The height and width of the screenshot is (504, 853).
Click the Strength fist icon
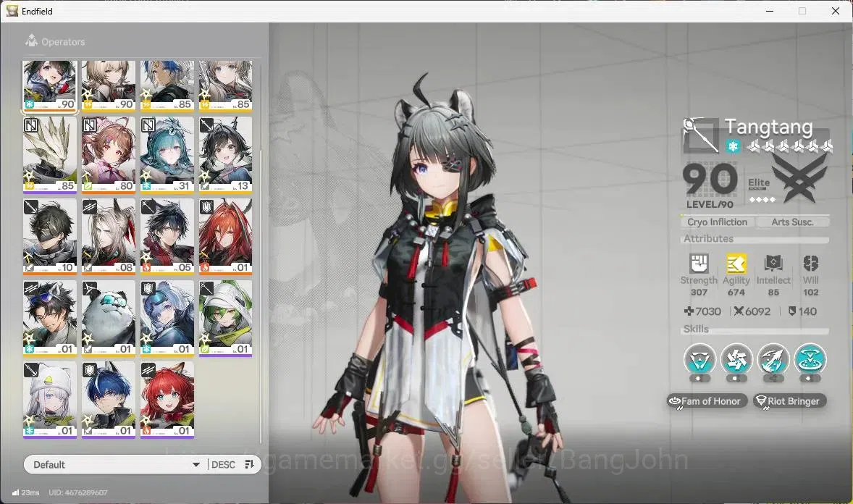(x=699, y=264)
